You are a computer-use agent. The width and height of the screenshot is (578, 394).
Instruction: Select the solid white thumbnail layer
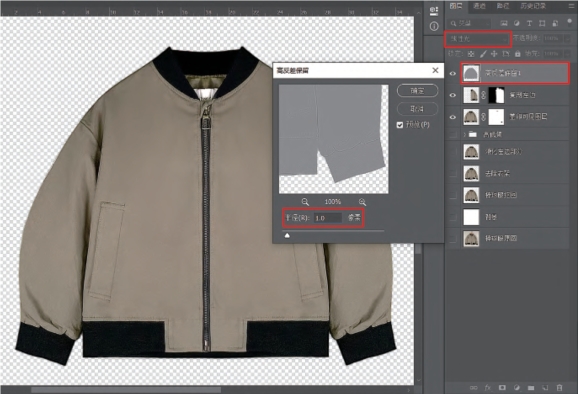pos(471,217)
